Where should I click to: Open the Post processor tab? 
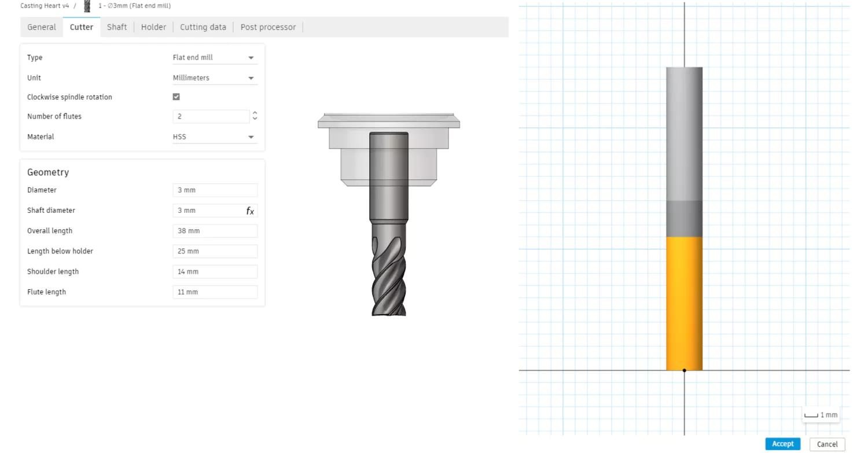tap(268, 27)
